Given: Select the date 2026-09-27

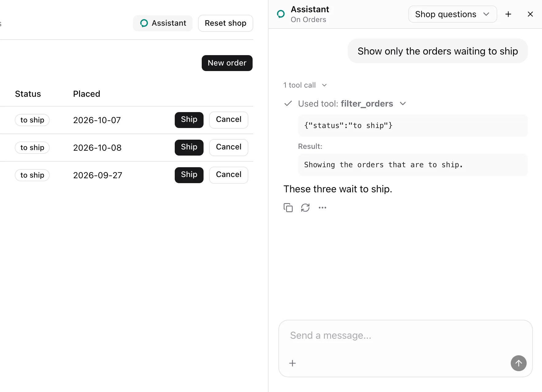Looking at the screenshot, I should pyautogui.click(x=97, y=175).
